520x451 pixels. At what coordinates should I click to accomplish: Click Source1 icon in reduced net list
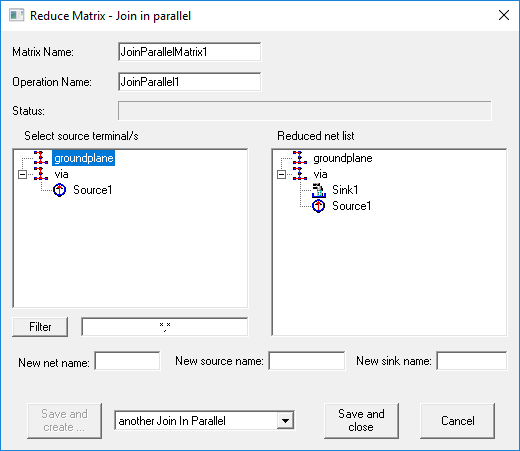(x=318, y=206)
